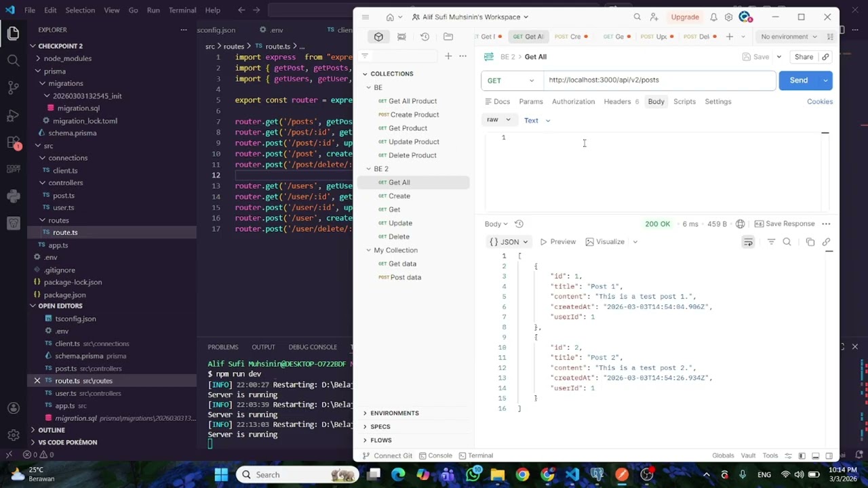Open Postman notifications bell

713,17
